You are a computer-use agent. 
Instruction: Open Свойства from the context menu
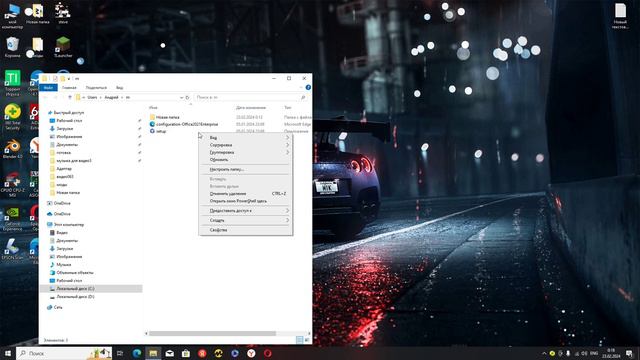pos(246,230)
